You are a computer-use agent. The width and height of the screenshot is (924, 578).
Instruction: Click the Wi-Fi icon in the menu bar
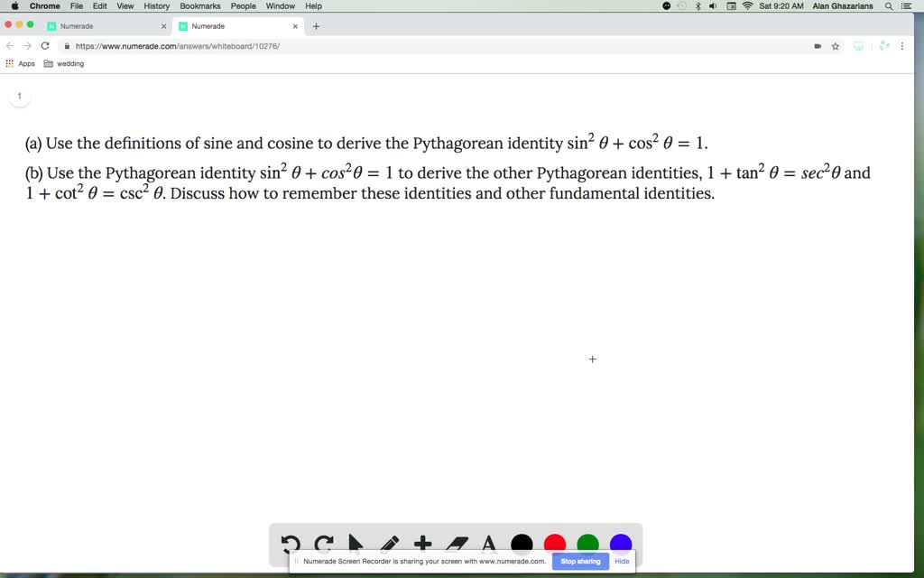tap(747, 6)
